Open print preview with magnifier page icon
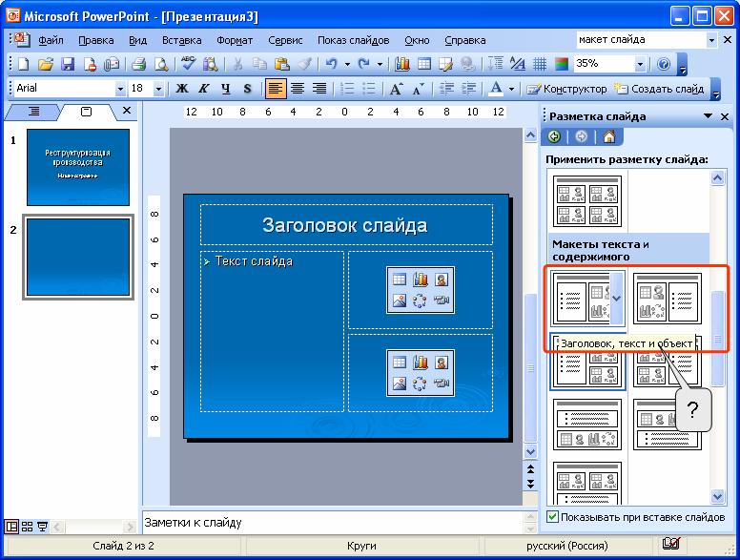Image resolution: width=740 pixels, height=560 pixels. coord(161,64)
